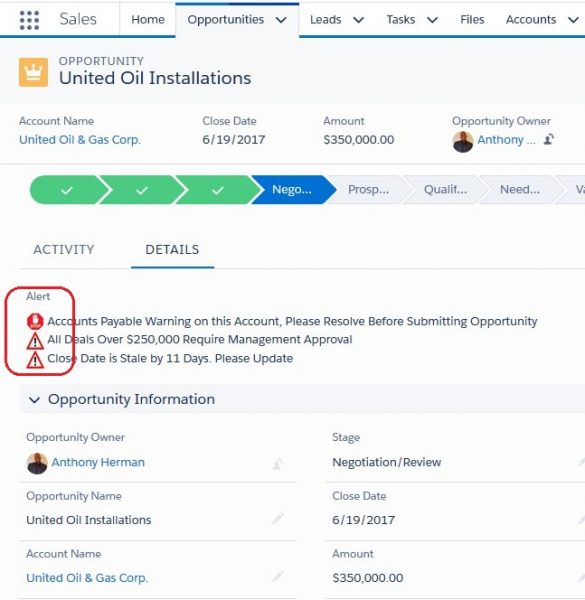
Task: Open the App Launcher dots grid
Action: (29, 20)
